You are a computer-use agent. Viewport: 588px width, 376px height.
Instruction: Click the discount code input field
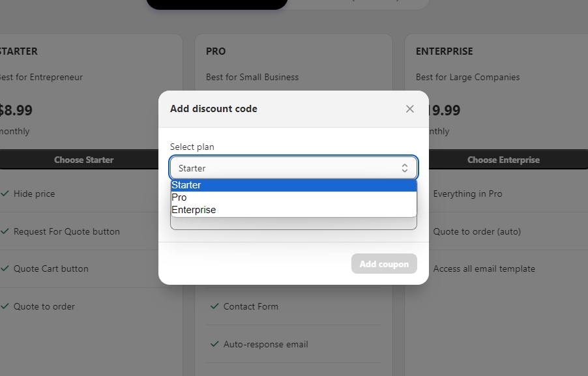pos(293,224)
